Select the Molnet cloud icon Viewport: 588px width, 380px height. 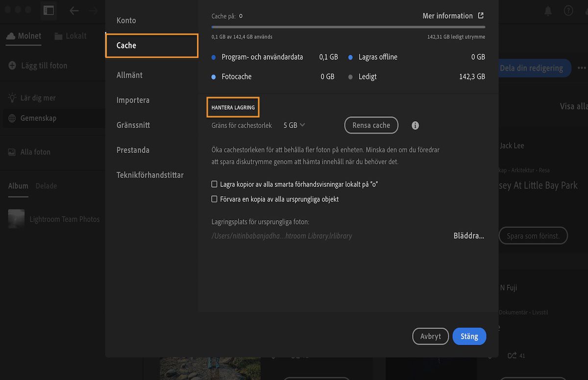[x=11, y=35]
